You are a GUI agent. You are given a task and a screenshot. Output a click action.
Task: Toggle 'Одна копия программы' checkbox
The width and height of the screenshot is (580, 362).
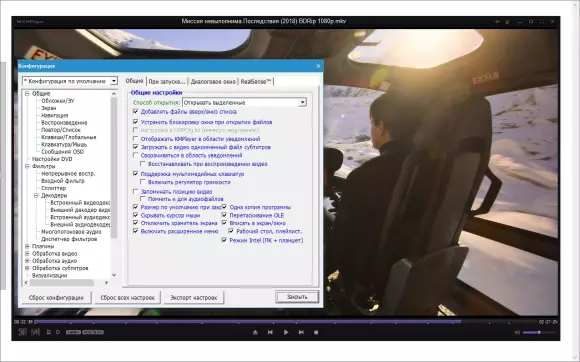224,207
